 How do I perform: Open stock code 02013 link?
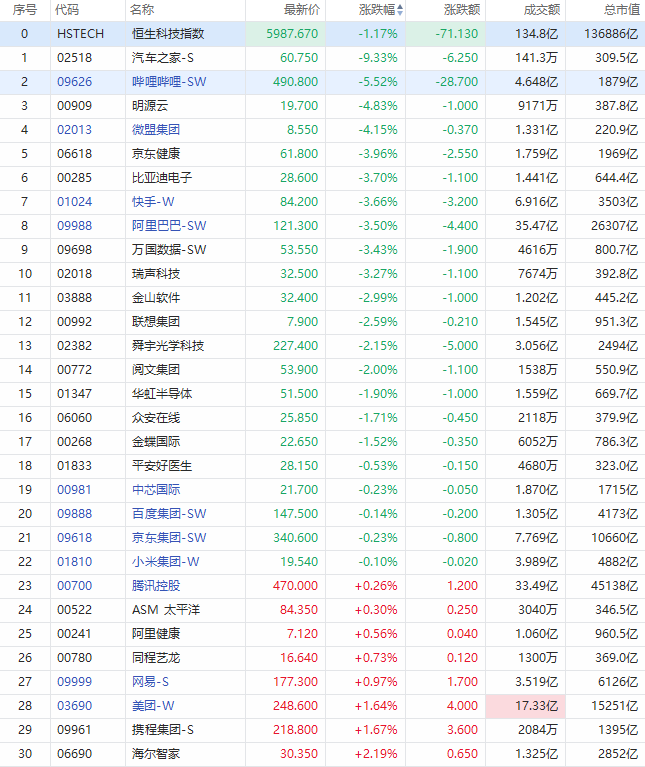(74, 130)
